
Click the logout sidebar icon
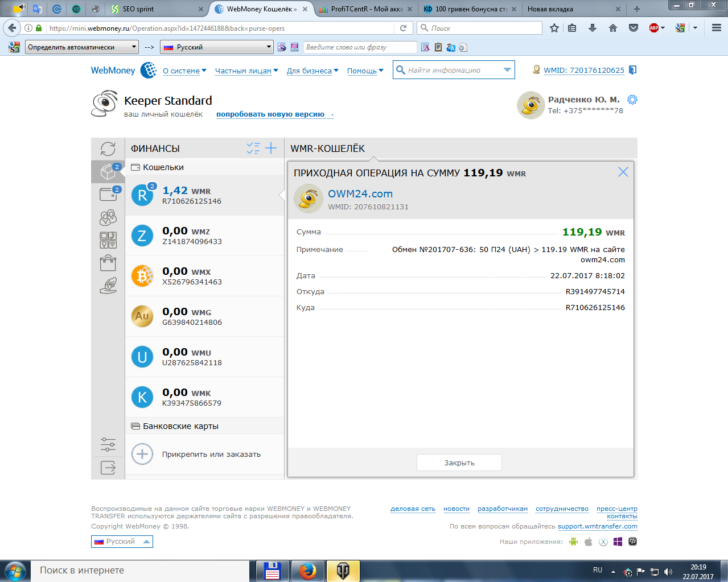108,468
